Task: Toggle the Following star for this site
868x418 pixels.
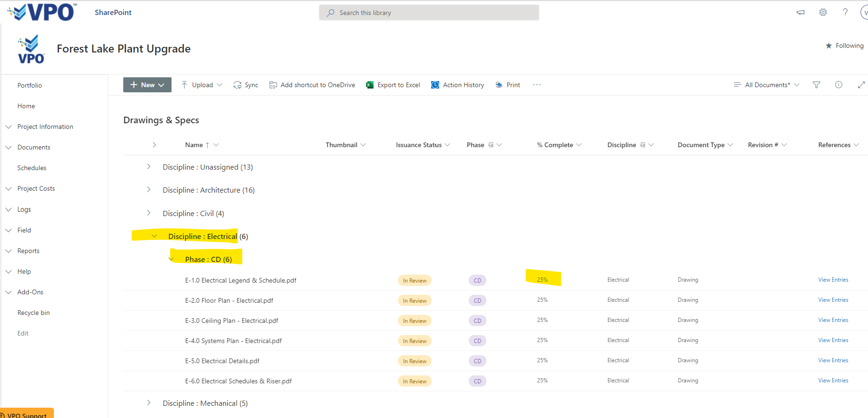Action: [829, 45]
